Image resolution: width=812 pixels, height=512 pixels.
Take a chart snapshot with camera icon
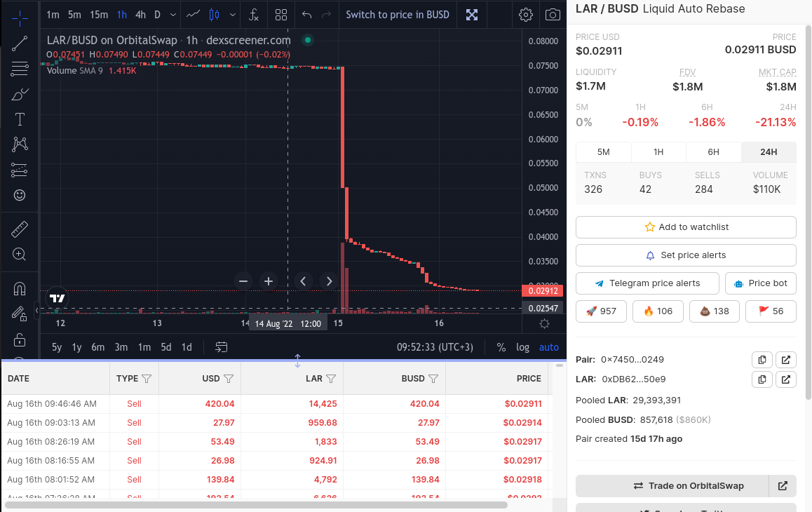coord(553,15)
